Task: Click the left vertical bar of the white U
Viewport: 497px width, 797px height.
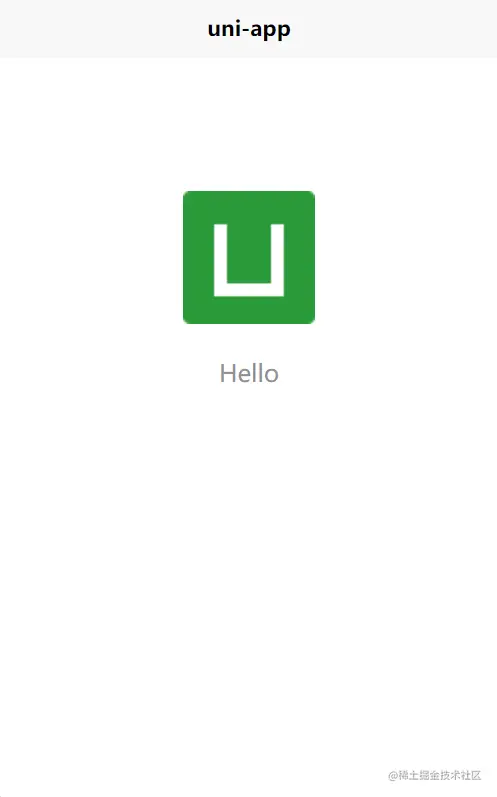Action: pyautogui.click(x=221, y=260)
